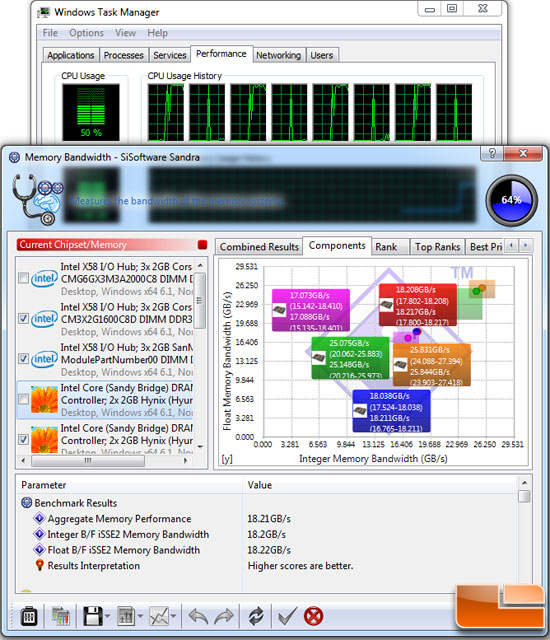Click the reference list vertical scrollbar thumb
The width and height of the screenshot is (550, 640).
200,301
